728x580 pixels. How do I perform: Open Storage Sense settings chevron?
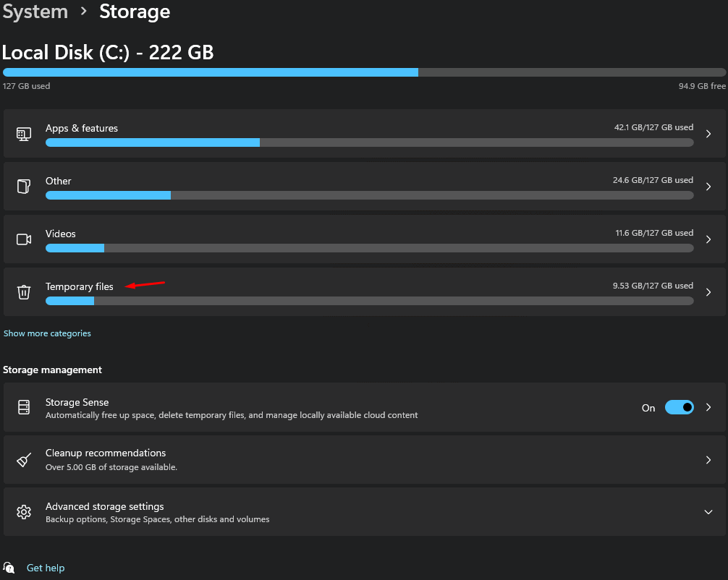click(x=708, y=407)
